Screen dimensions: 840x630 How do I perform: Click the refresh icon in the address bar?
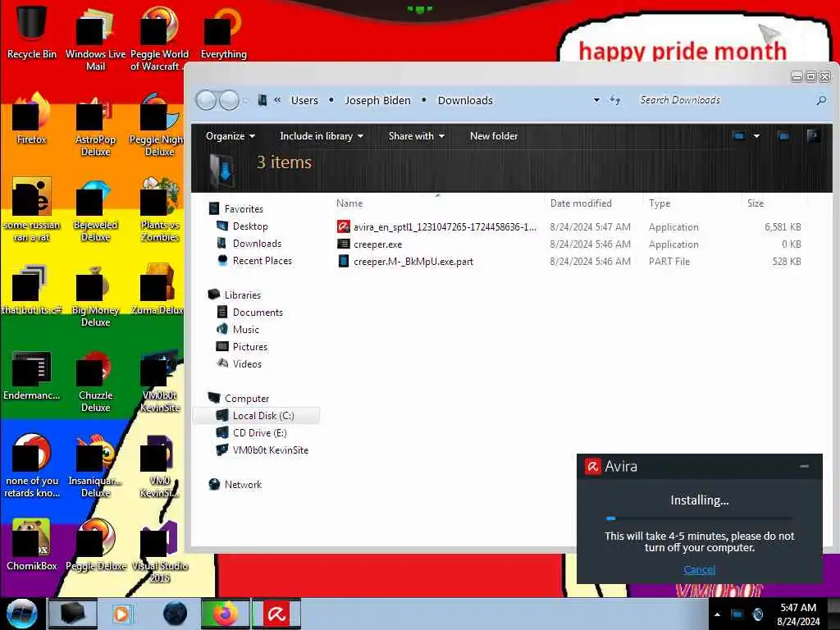pyautogui.click(x=615, y=100)
